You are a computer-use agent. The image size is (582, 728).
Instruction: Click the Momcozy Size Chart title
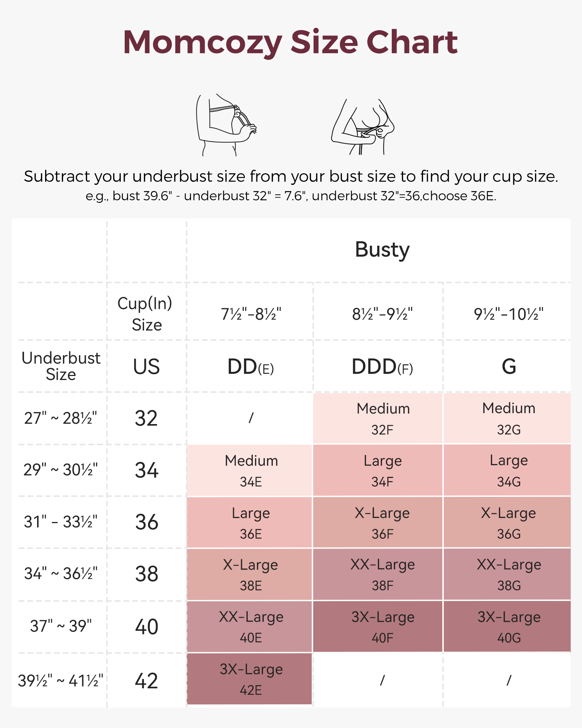coord(290,43)
